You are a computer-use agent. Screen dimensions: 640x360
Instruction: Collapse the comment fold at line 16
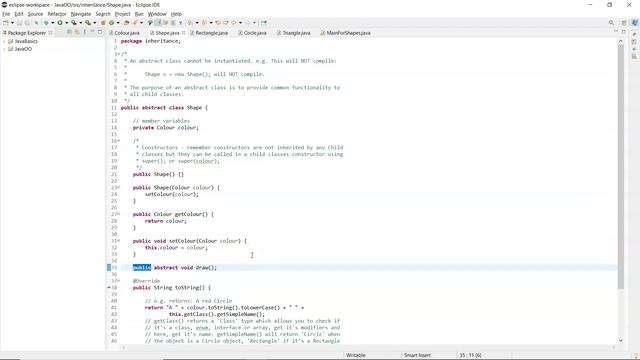pyautogui.click(x=119, y=141)
